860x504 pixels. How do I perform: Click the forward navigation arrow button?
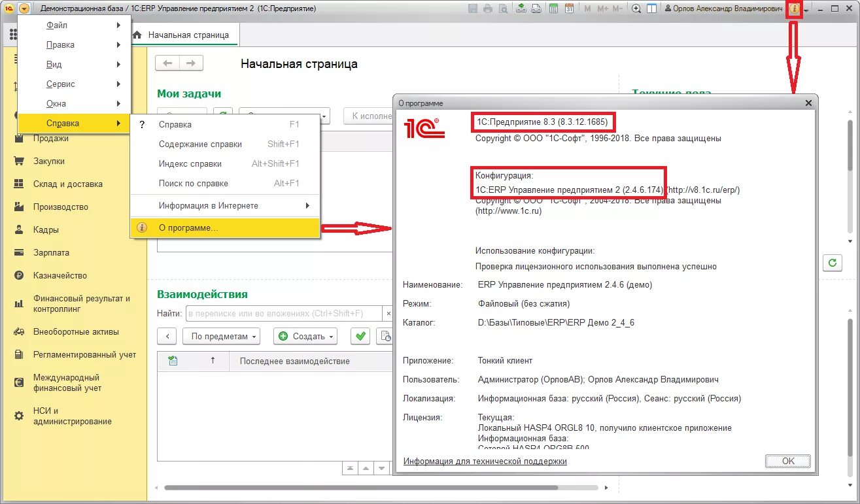click(x=191, y=63)
